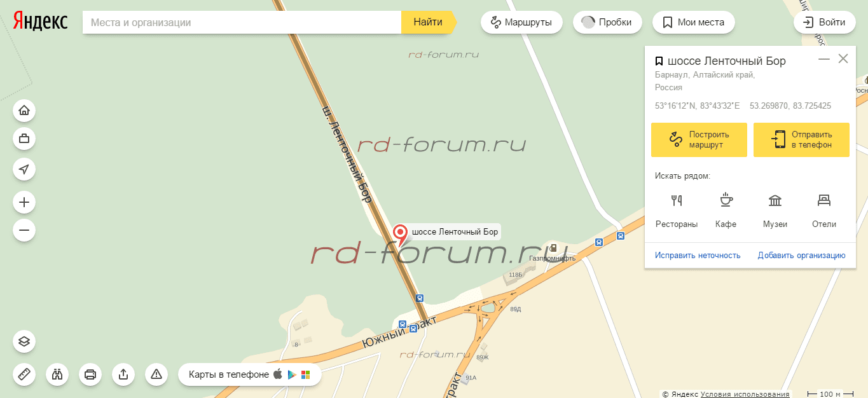Open the warning triangle report icon
This screenshot has height=398, width=868.
click(156, 374)
